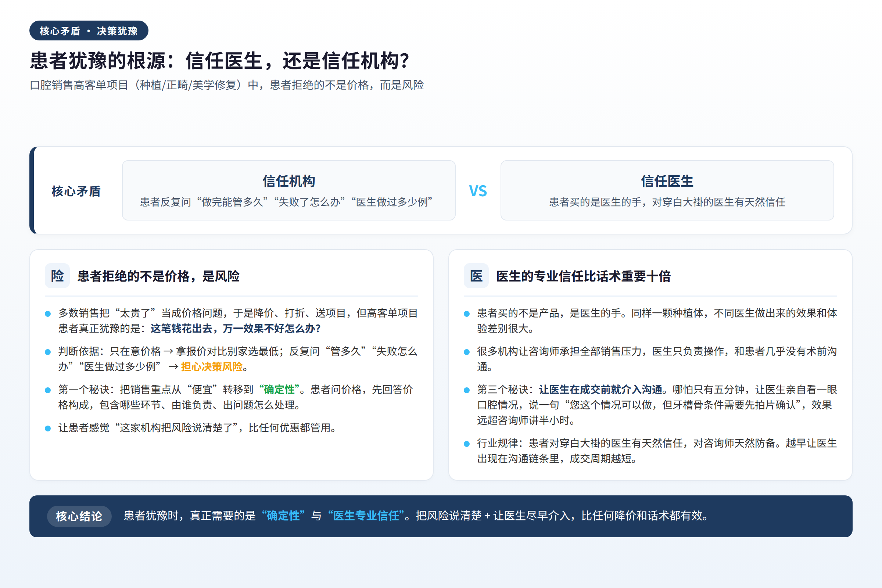Viewport: 882px width, 588px height.
Task: Click description 患者反复问“做完能管多久”
Action: pyautogui.click(x=286, y=202)
